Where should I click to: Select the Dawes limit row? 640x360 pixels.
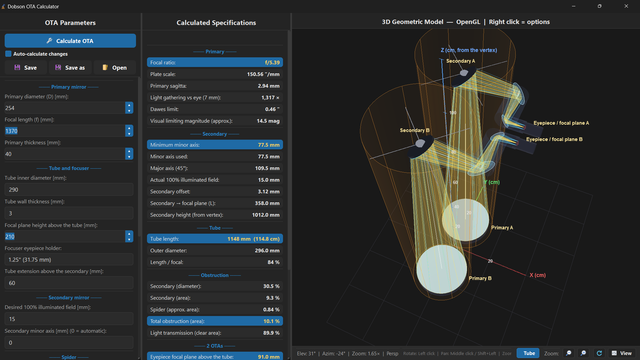[x=215, y=109]
